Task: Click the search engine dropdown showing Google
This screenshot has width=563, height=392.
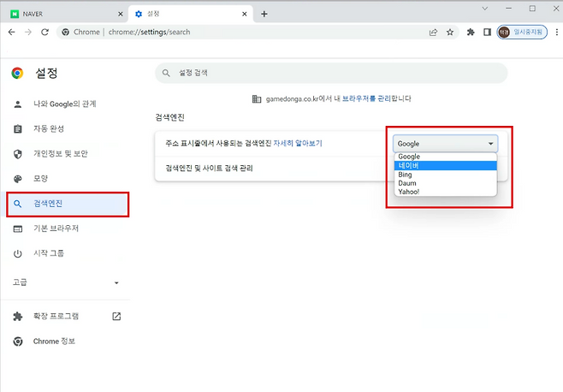Action: coord(445,143)
